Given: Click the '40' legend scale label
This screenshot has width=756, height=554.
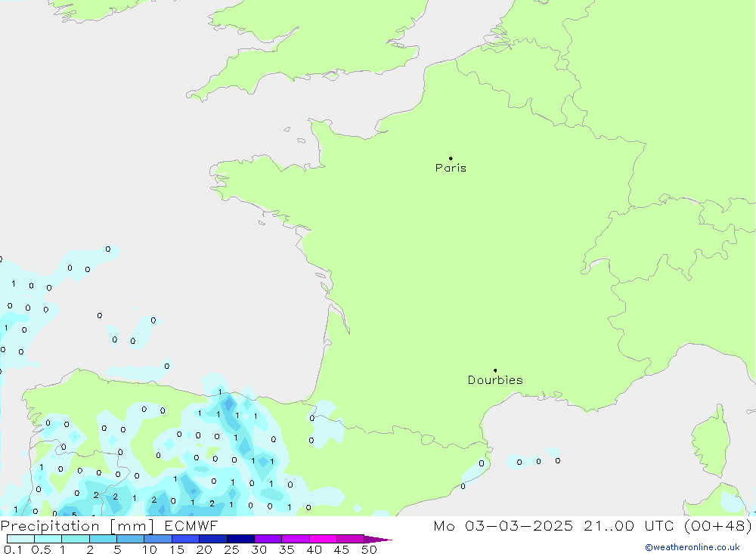Looking at the screenshot, I should pos(314,549).
